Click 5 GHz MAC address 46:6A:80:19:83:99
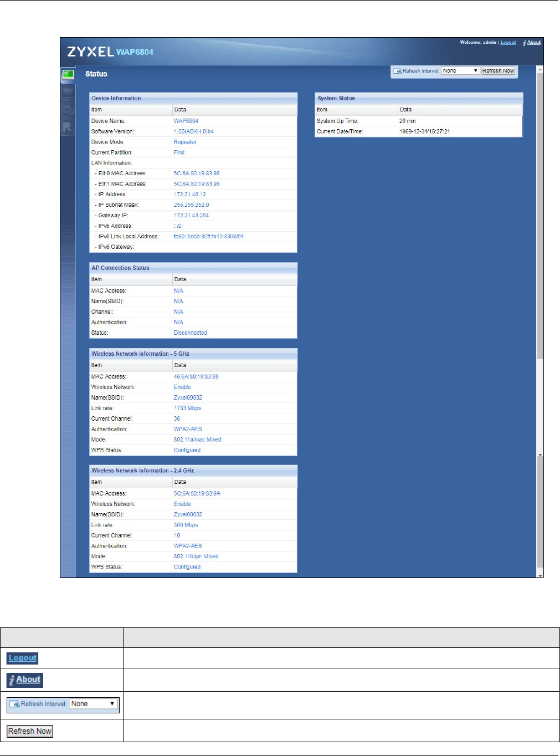The image size is (560, 756). pos(196,377)
